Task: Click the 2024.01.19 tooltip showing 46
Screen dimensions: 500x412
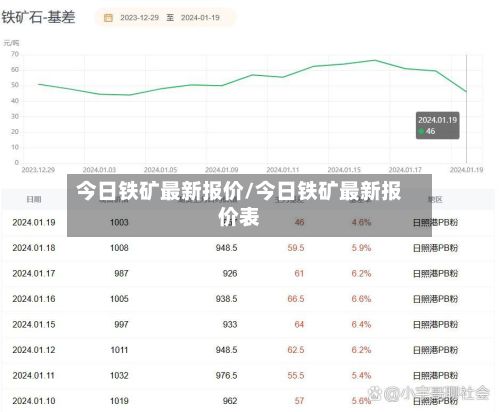Action: click(437, 125)
